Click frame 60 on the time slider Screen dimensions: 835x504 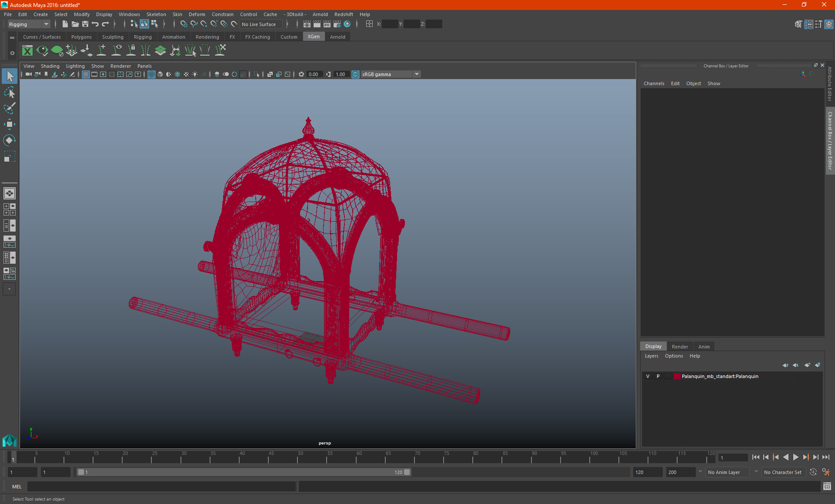[x=359, y=457]
